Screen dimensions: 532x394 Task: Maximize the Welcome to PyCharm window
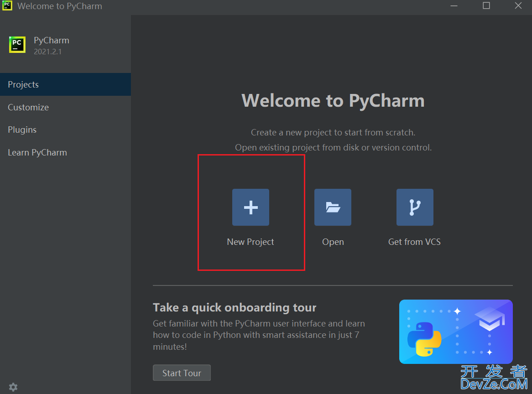[x=486, y=6]
